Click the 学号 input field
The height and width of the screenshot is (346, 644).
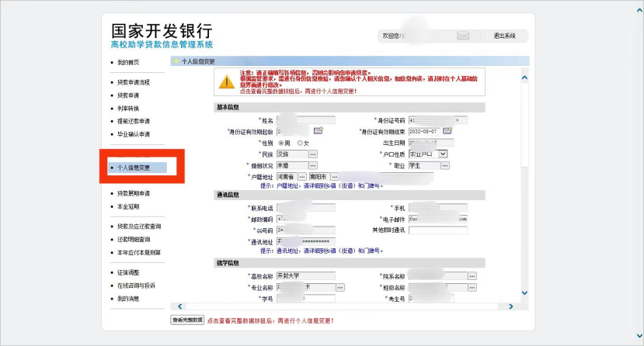306,299
